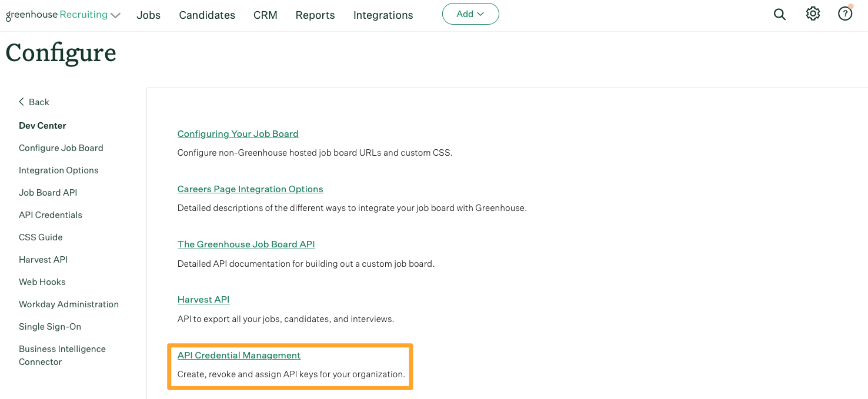Open Careers Page Integration Options
Screen dimensions: 868x399
click(250, 189)
